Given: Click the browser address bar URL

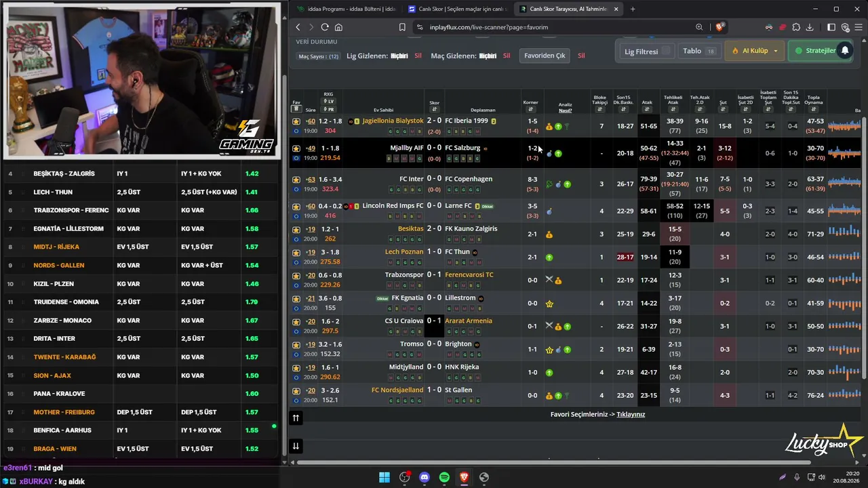Looking at the screenshot, I should [488, 27].
